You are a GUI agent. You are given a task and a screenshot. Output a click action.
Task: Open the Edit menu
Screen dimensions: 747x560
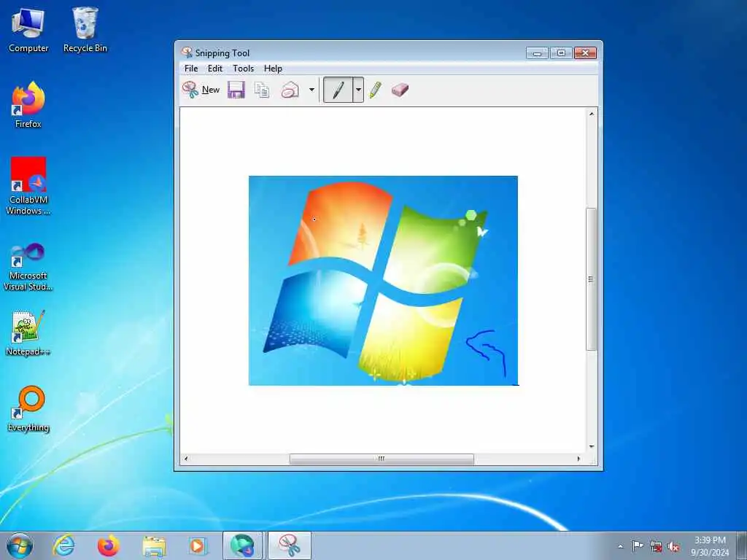[215, 69]
